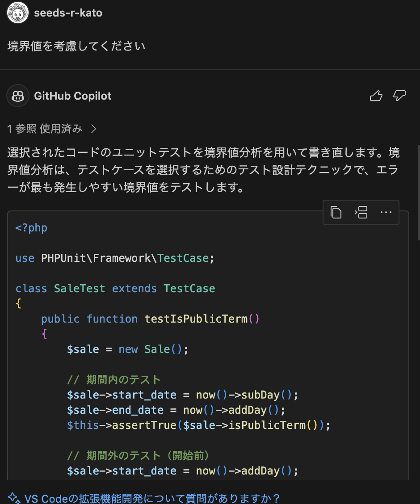Image resolution: width=420 pixels, height=504 pixels.
Task: Click the user message 境界値を考慮してください
Action: coord(76,46)
